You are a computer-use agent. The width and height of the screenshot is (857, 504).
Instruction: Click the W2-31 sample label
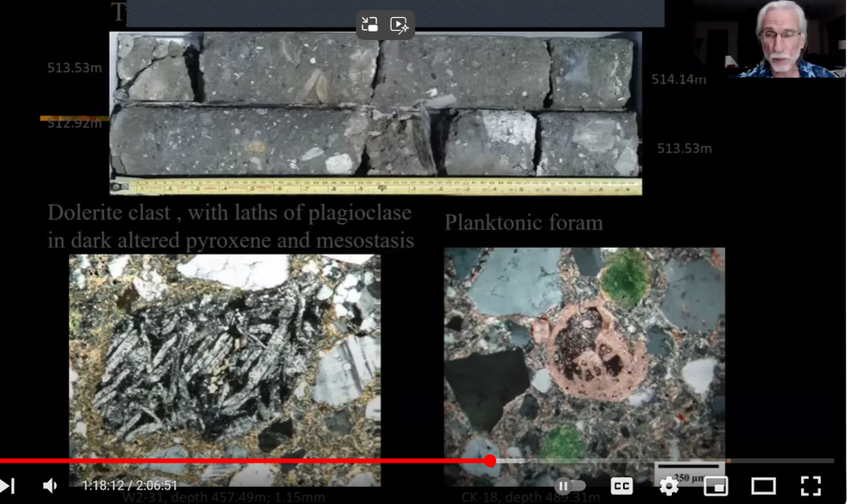[x=225, y=496]
